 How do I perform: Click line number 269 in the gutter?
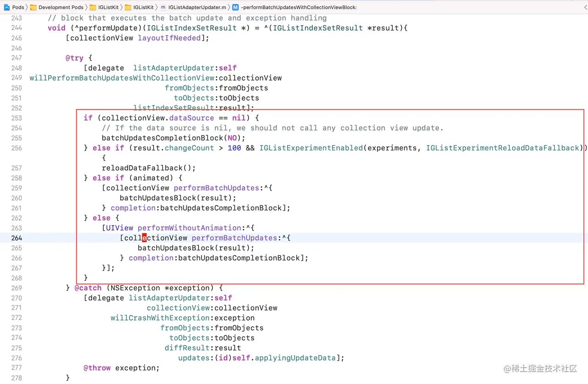click(x=17, y=288)
